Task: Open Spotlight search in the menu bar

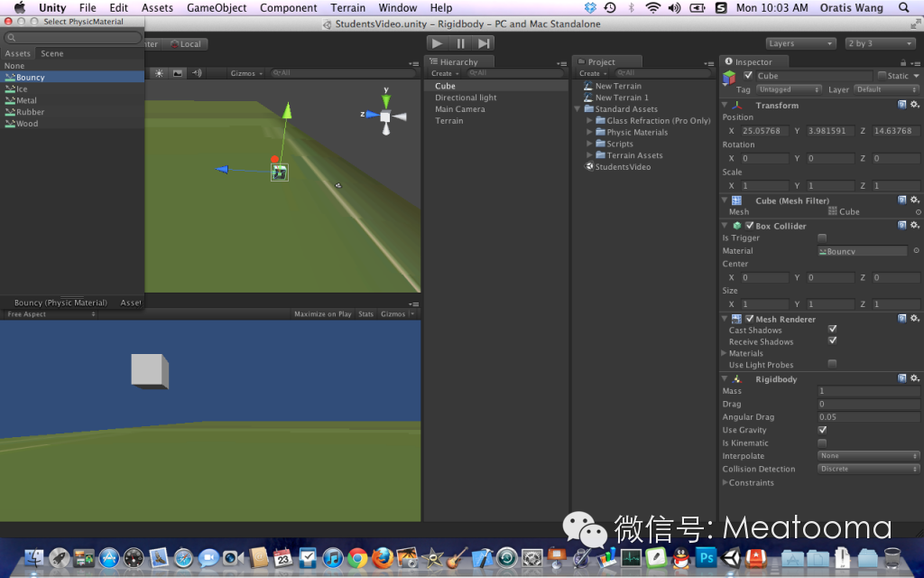Action: (904, 7)
